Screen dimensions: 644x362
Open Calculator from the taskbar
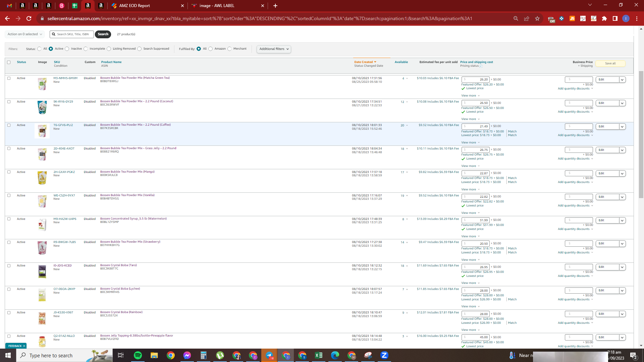[204, 355]
